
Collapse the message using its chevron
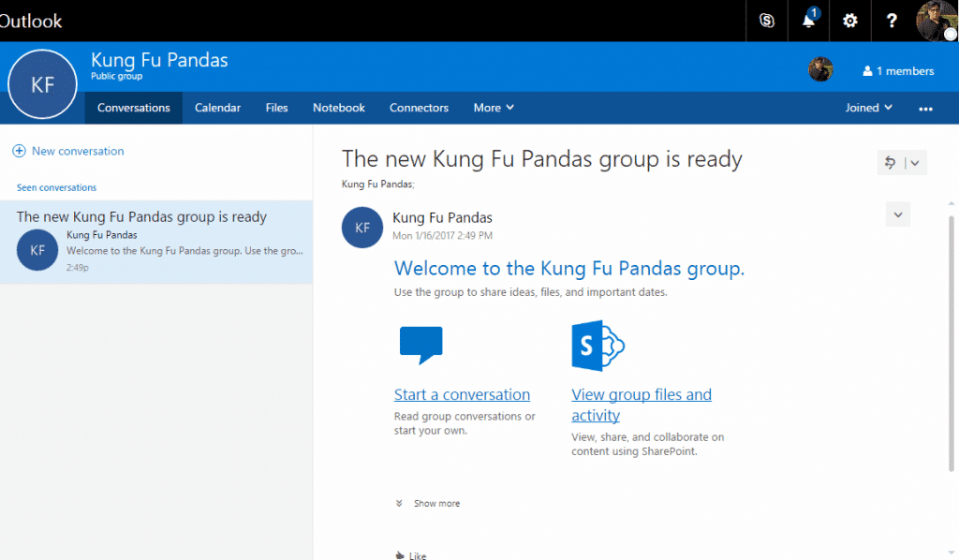click(897, 214)
